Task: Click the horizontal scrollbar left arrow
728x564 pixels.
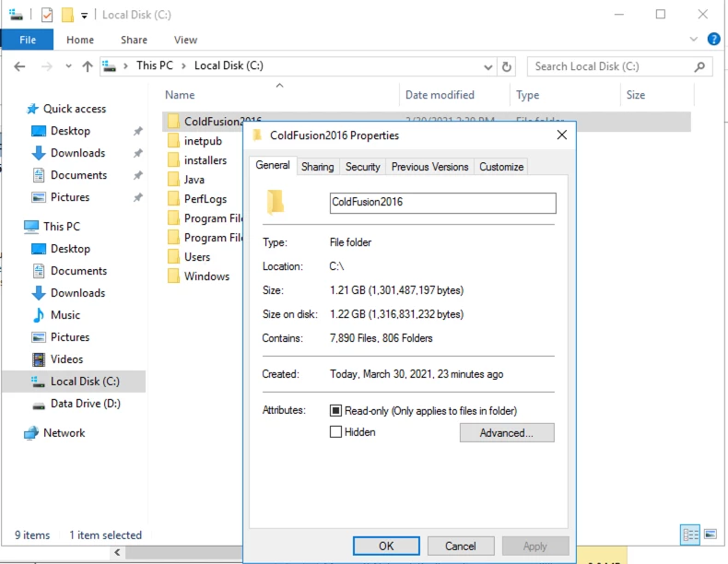Action: [x=117, y=552]
